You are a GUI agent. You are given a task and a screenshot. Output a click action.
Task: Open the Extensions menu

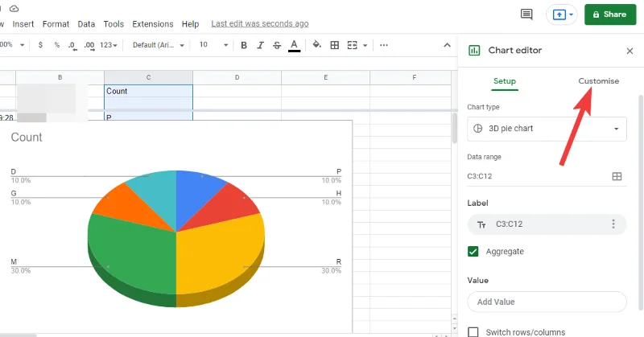pyautogui.click(x=153, y=24)
